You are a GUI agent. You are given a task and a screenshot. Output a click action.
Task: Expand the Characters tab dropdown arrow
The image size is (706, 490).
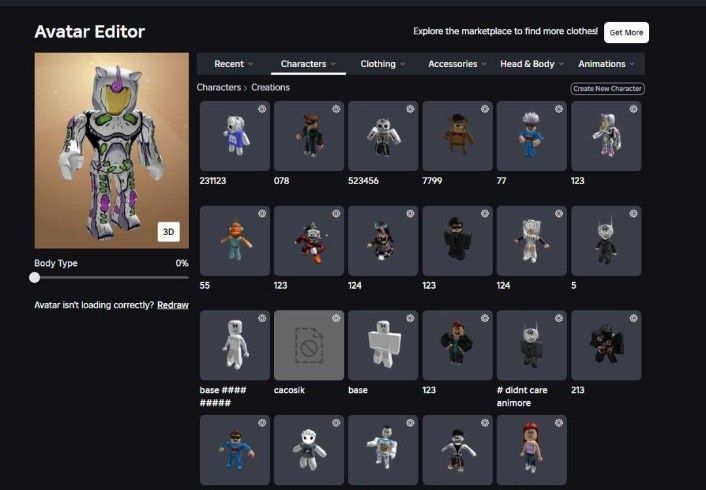pyautogui.click(x=333, y=64)
